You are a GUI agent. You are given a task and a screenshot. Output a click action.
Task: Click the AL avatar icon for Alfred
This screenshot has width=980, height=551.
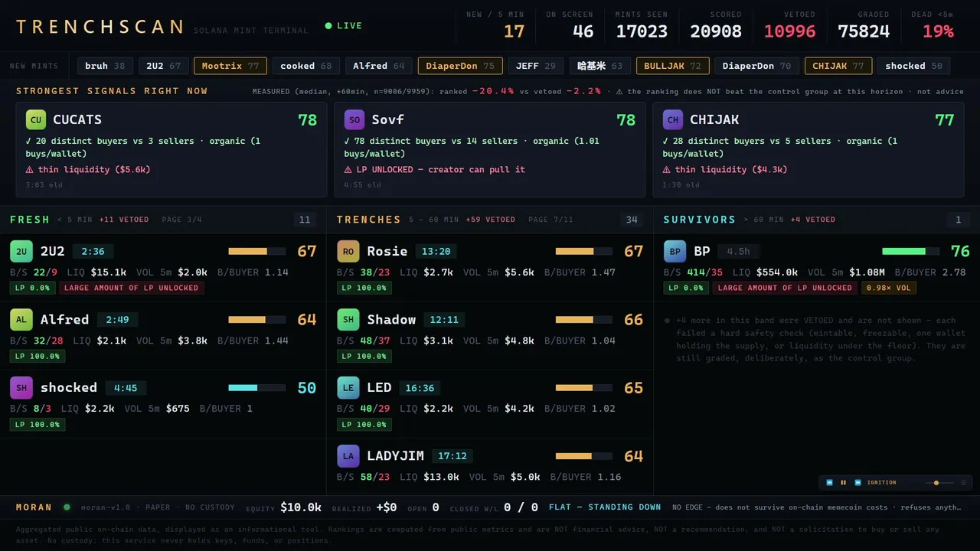tap(21, 319)
